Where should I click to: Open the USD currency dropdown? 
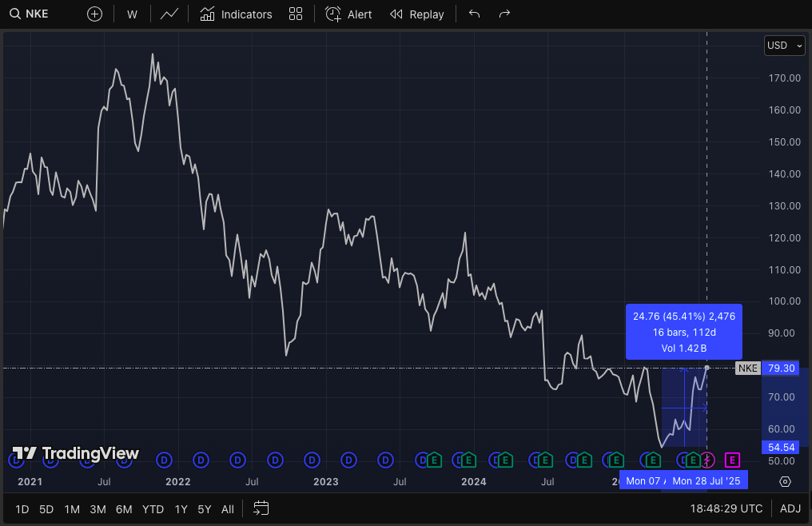(785, 46)
